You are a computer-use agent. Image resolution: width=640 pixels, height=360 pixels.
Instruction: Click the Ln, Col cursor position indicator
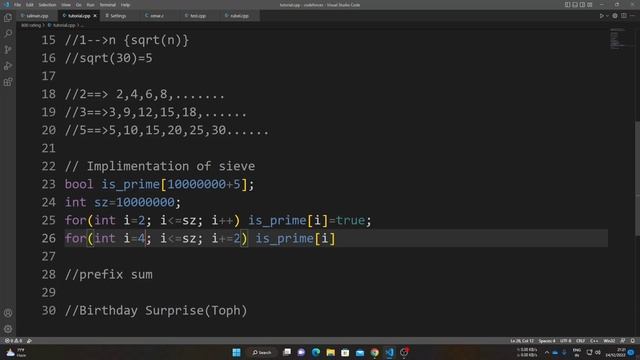[x=522, y=340]
